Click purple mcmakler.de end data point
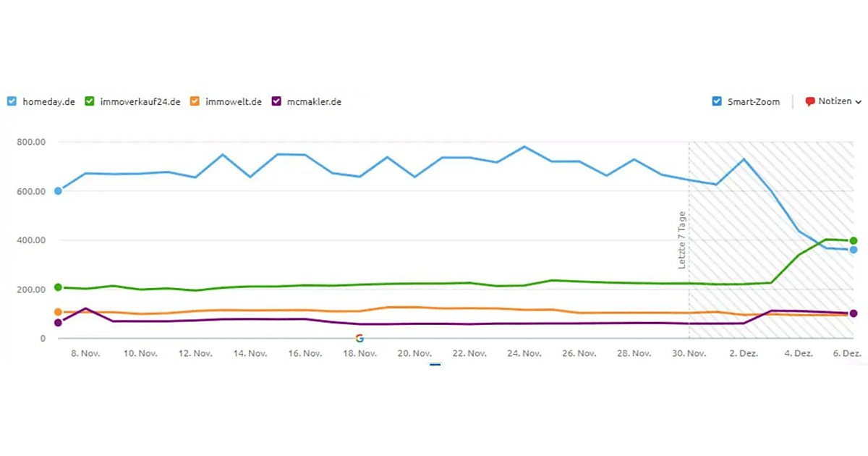This screenshot has width=868, height=456. tap(854, 313)
